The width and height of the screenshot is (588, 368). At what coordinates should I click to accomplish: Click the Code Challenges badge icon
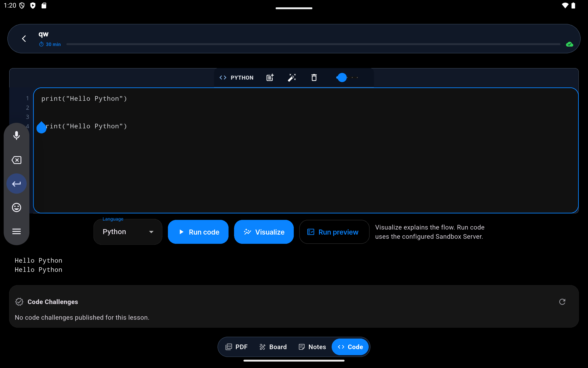pos(19,302)
